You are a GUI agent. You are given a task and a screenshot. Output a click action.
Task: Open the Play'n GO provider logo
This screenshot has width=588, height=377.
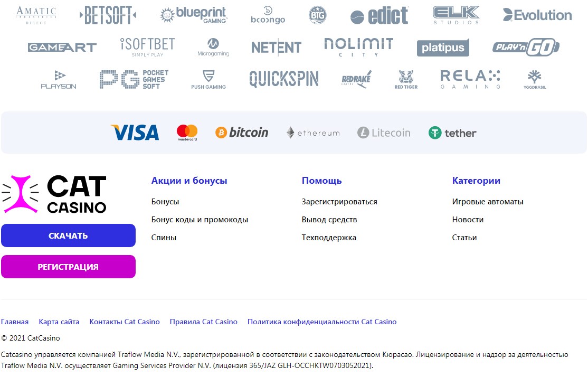[x=525, y=48]
